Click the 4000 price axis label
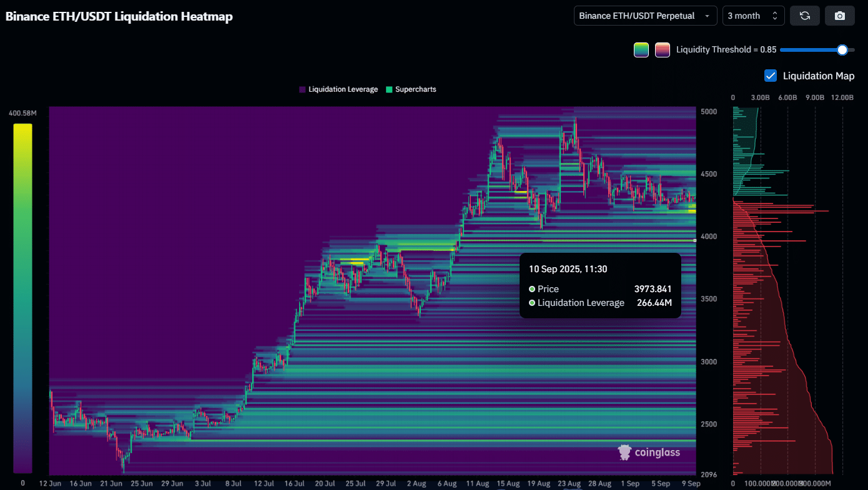 pos(709,237)
